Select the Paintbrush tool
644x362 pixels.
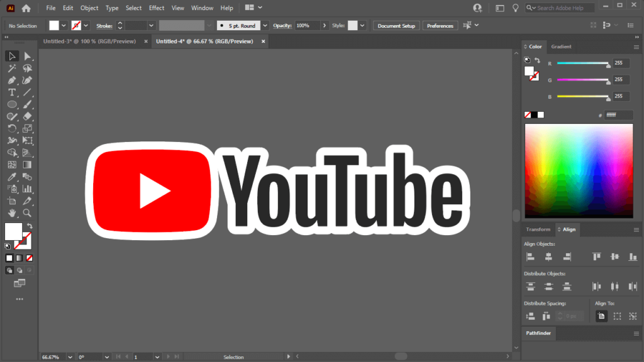tap(28, 104)
